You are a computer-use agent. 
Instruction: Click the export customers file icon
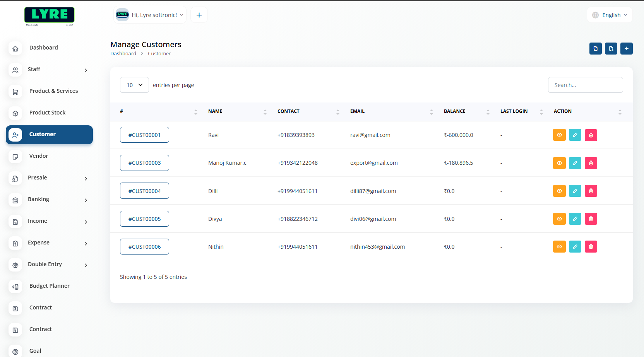[611, 49]
